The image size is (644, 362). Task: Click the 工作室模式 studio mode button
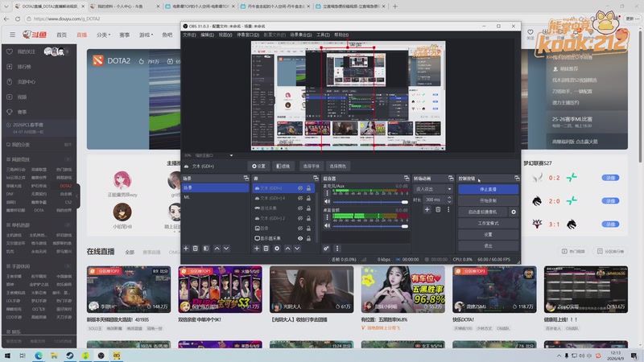pos(488,224)
